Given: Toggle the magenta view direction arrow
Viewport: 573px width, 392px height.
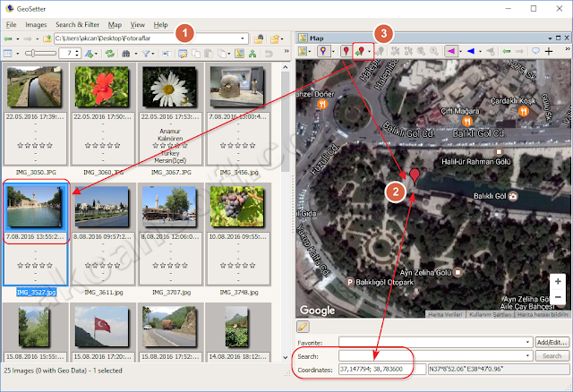Looking at the screenshot, I should click(451, 52).
